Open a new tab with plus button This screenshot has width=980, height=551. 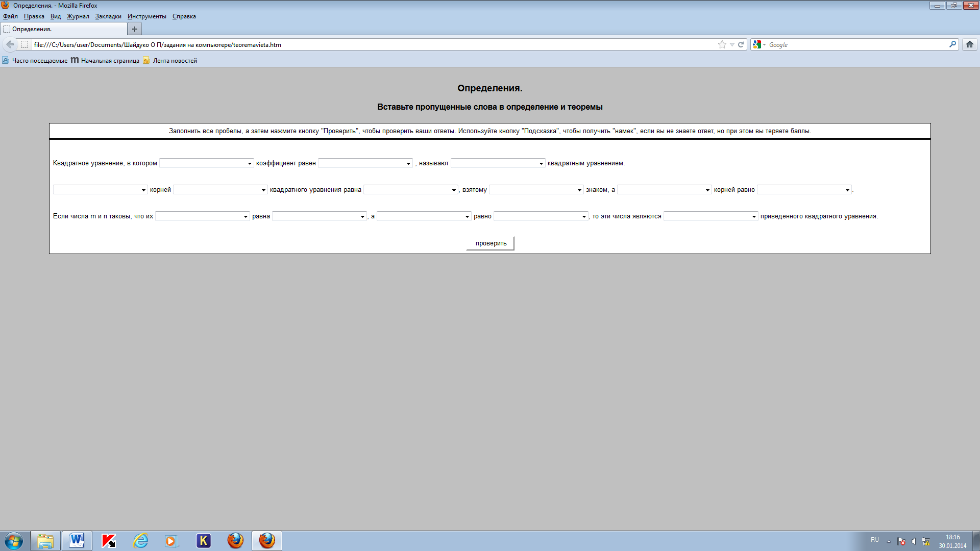tap(135, 29)
